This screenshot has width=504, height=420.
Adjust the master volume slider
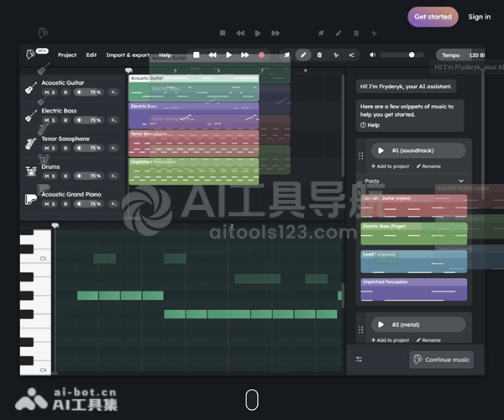(x=402, y=55)
